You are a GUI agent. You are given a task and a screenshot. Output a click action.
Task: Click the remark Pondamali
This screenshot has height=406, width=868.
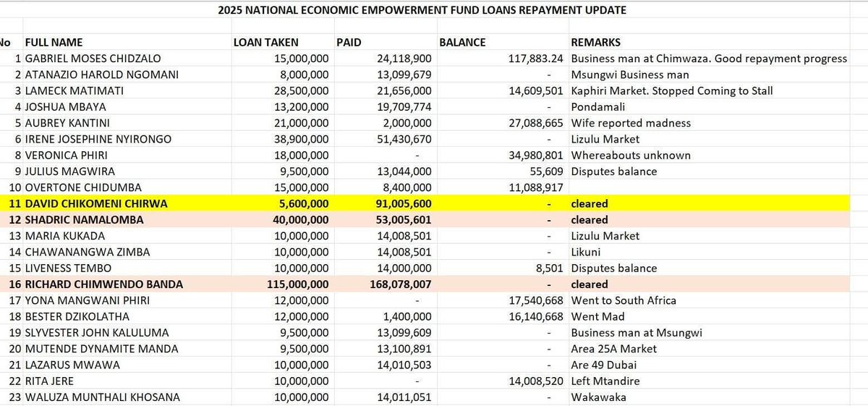[598, 106]
